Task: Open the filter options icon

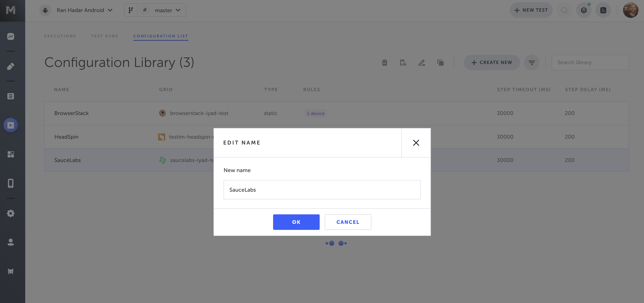Action: coord(532,62)
